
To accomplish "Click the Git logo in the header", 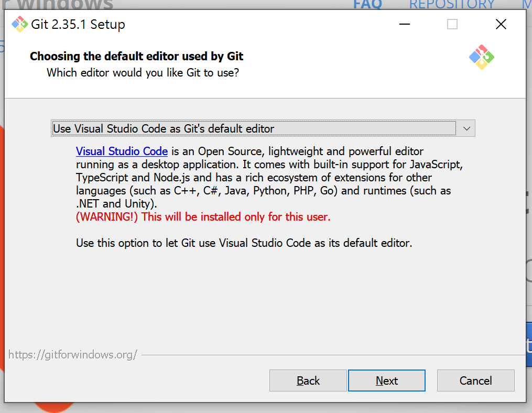I will tap(482, 57).
